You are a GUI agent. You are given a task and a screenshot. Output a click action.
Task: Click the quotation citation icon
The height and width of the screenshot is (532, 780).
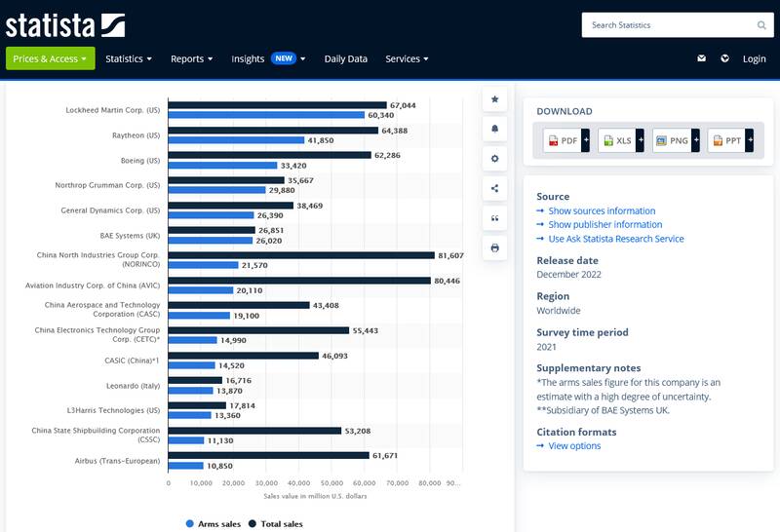click(495, 218)
